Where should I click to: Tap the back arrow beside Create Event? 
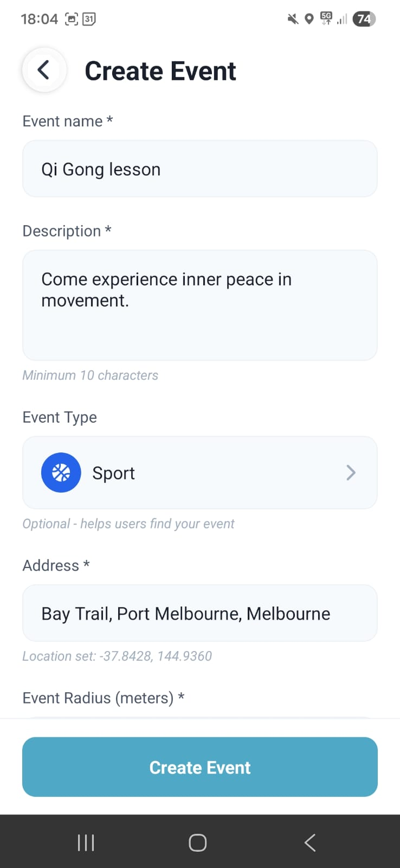pyautogui.click(x=44, y=70)
